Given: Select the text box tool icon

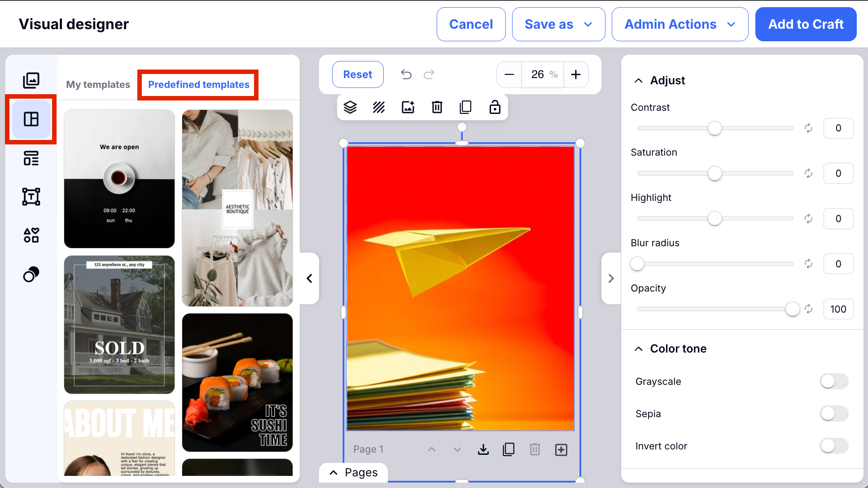Looking at the screenshot, I should click(31, 196).
